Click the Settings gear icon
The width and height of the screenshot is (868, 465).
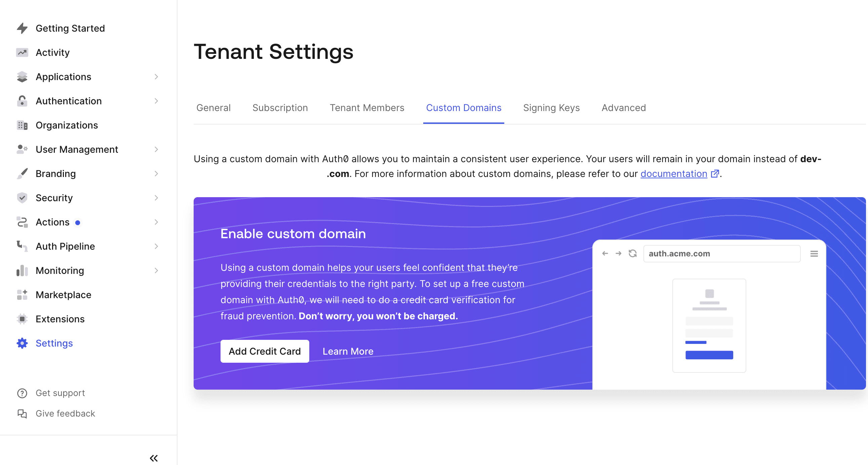[22, 343]
